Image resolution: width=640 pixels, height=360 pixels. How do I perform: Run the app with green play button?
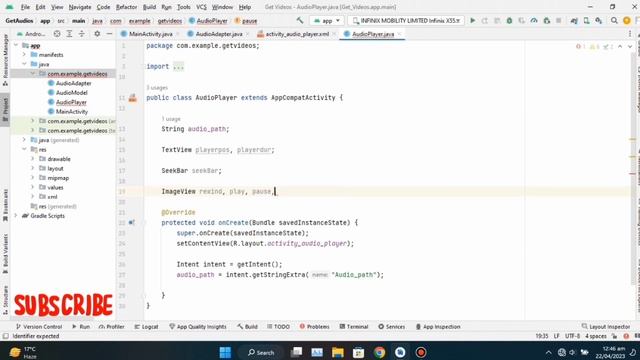click(473, 20)
